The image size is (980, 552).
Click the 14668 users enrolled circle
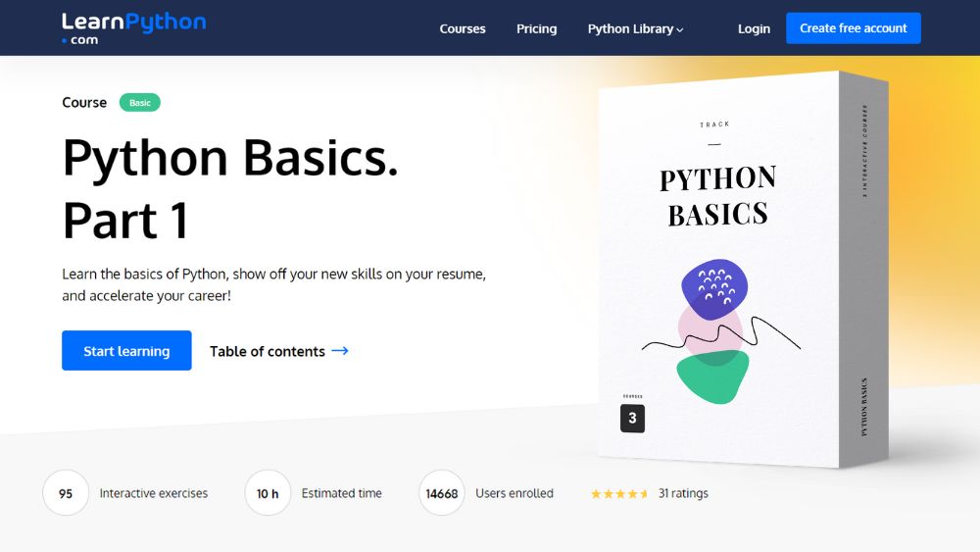[442, 493]
